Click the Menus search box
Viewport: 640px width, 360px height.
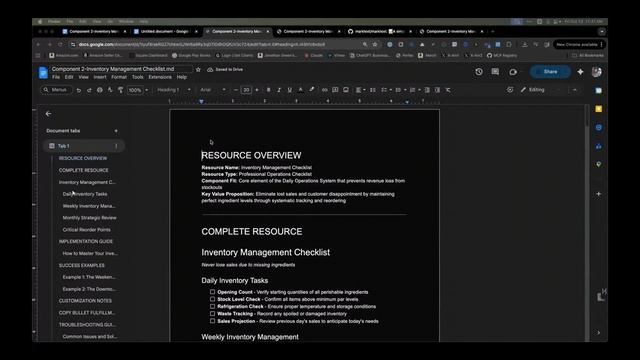56,90
